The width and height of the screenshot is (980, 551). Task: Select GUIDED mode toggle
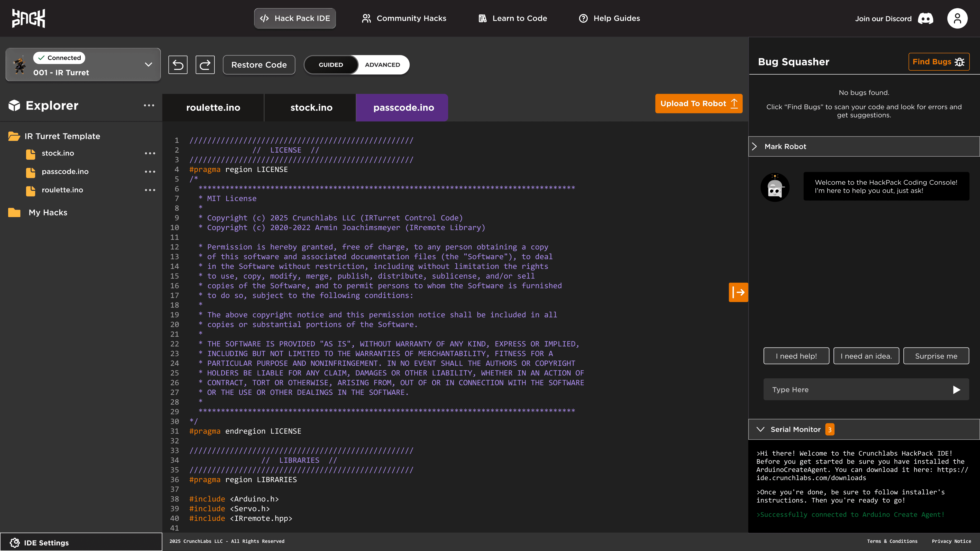point(331,65)
